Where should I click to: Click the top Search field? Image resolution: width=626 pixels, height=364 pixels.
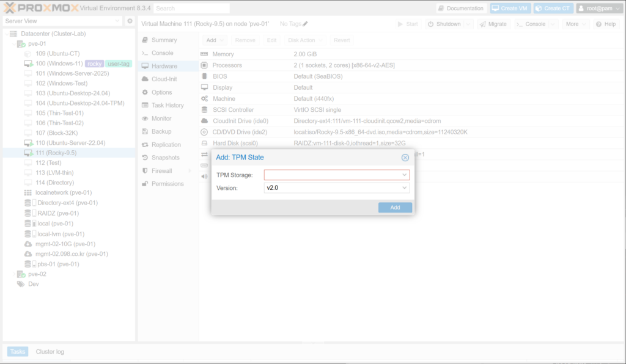pos(191,9)
